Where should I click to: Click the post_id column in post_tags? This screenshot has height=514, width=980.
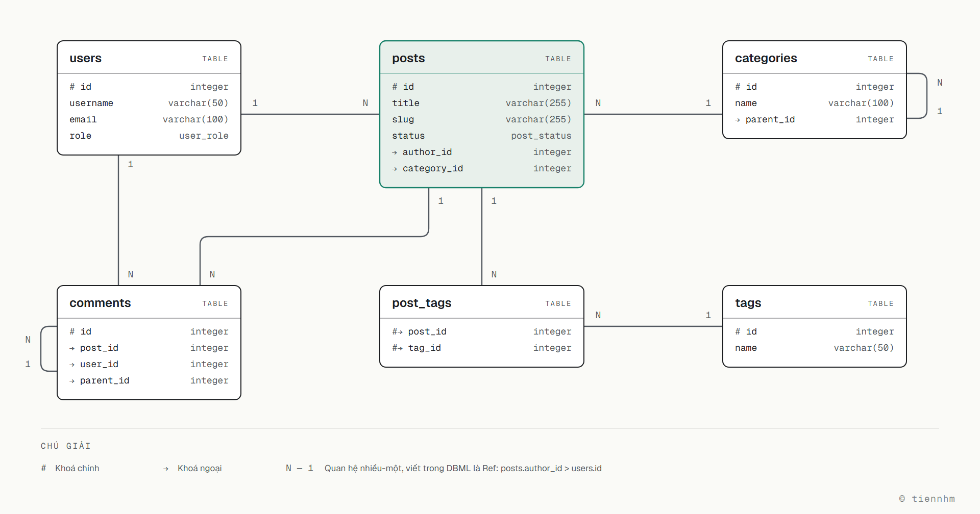click(x=427, y=331)
